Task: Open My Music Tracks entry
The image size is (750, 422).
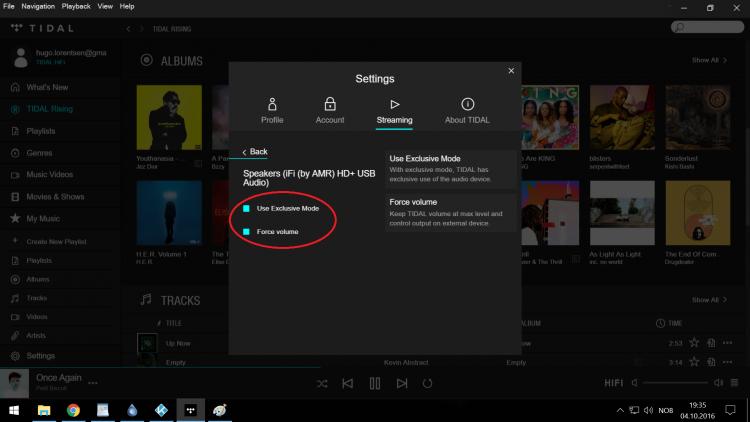Action: 36,298
